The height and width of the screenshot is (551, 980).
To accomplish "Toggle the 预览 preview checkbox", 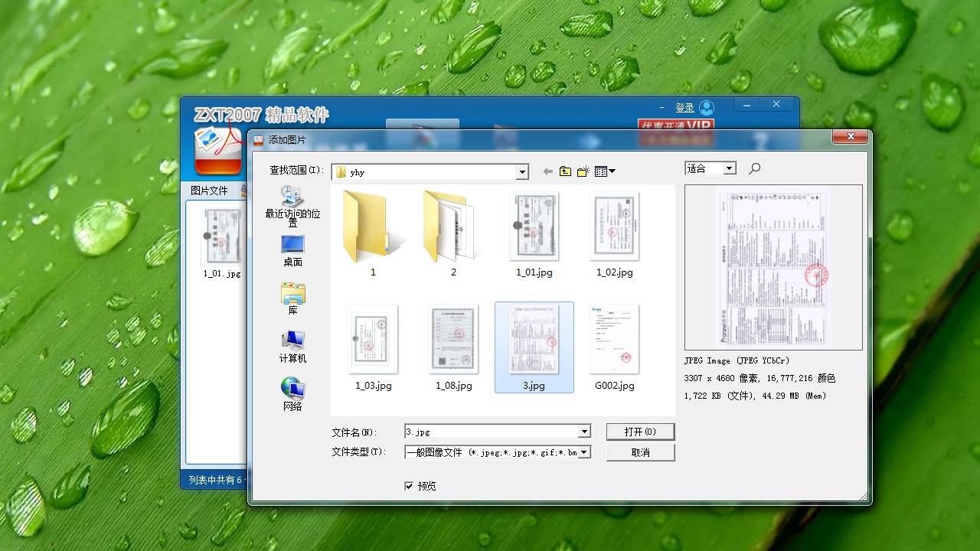I will 410,485.
